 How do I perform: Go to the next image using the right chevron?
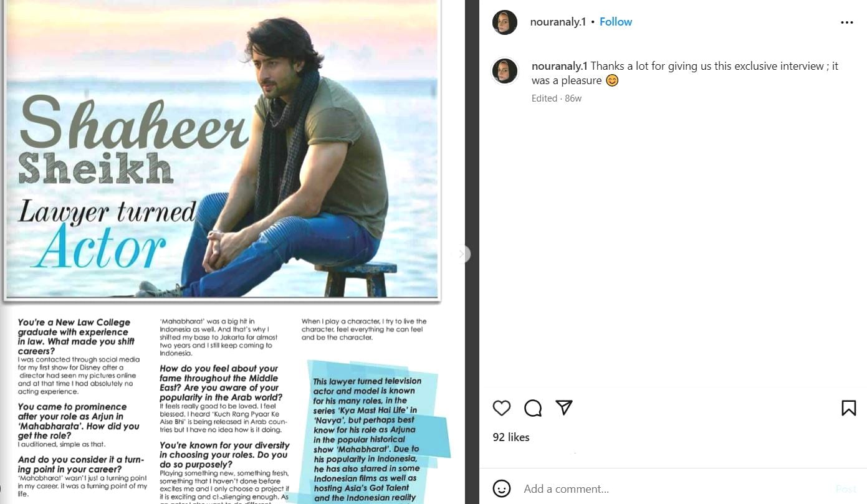461,254
